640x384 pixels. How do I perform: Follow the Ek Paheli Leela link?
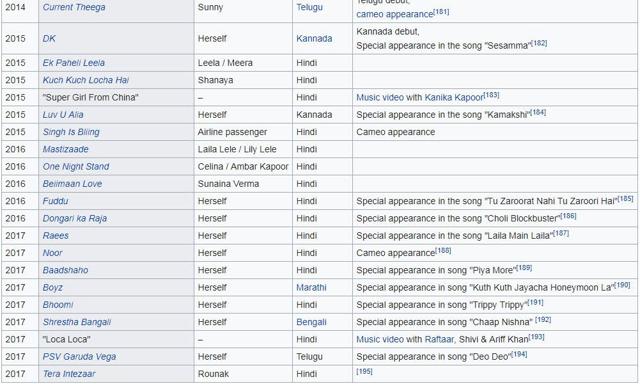(x=74, y=63)
